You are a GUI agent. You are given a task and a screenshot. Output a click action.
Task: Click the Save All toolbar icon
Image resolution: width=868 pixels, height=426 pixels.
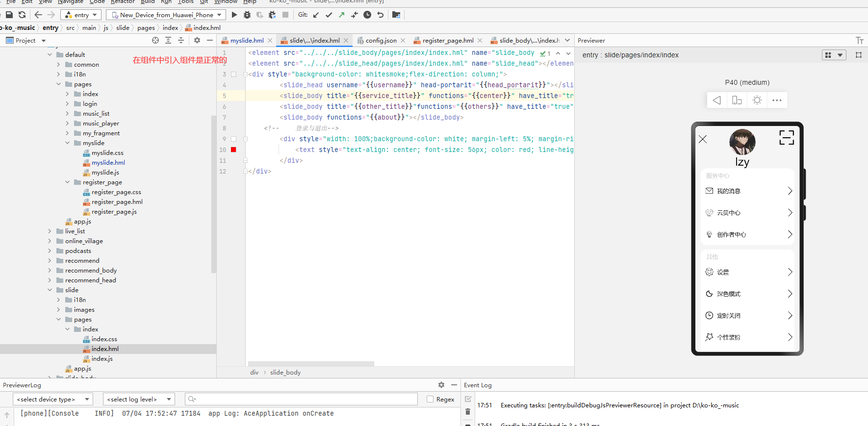tap(9, 15)
